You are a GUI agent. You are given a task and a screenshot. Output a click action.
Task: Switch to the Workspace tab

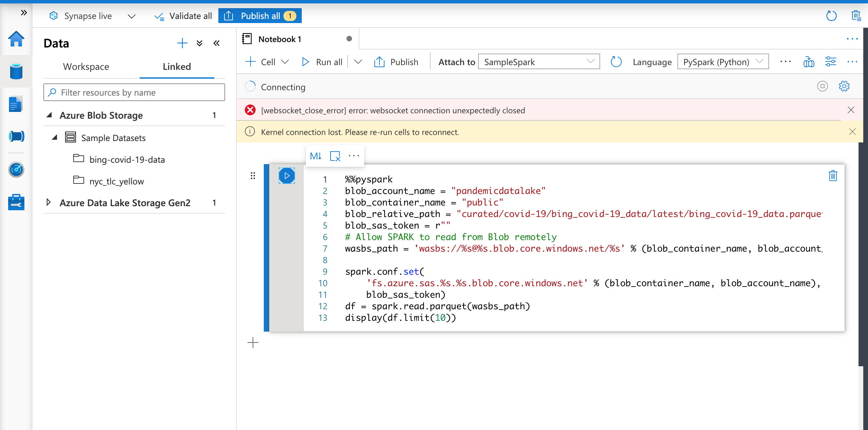click(86, 66)
